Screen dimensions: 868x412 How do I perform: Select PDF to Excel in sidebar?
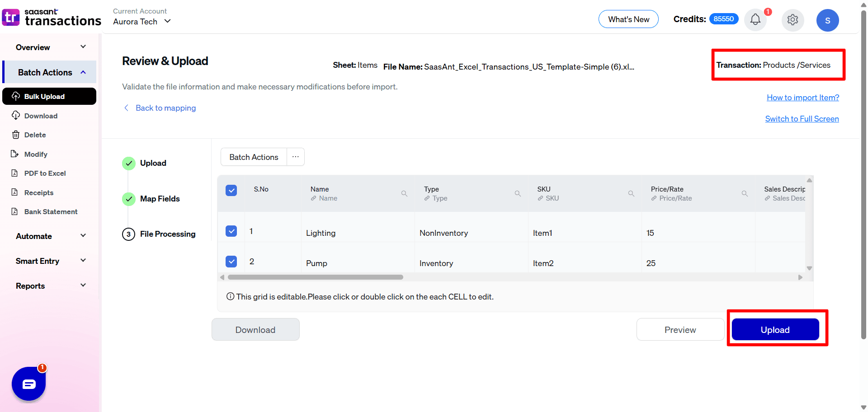[x=45, y=173]
